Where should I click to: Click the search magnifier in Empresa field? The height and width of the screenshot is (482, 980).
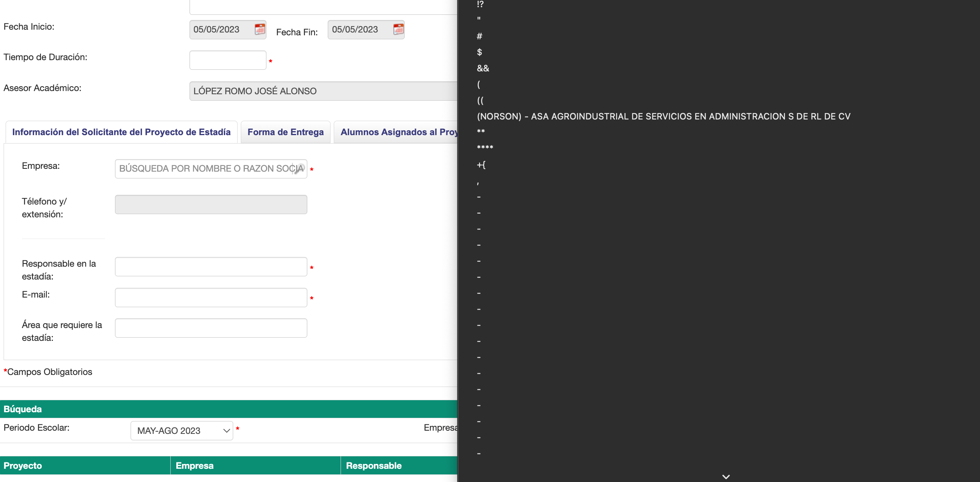(x=299, y=169)
